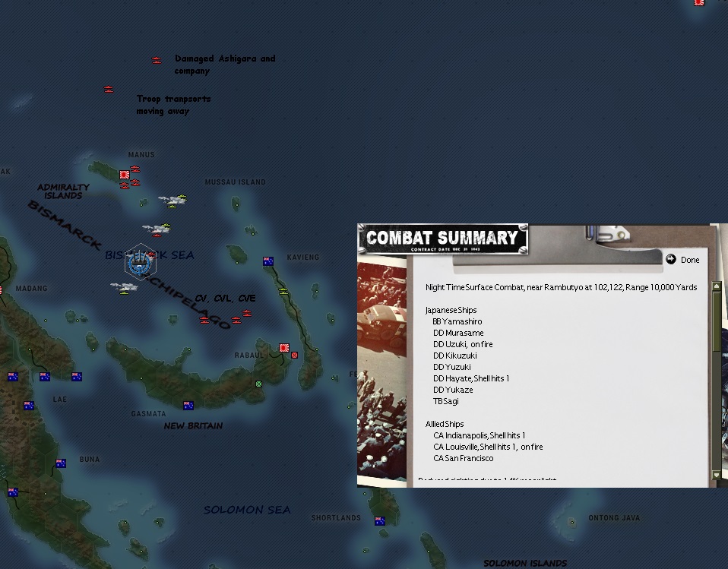Click the Night Time Surface Combat header line
Image resolution: width=728 pixels, height=569 pixels.
tap(562, 287)
